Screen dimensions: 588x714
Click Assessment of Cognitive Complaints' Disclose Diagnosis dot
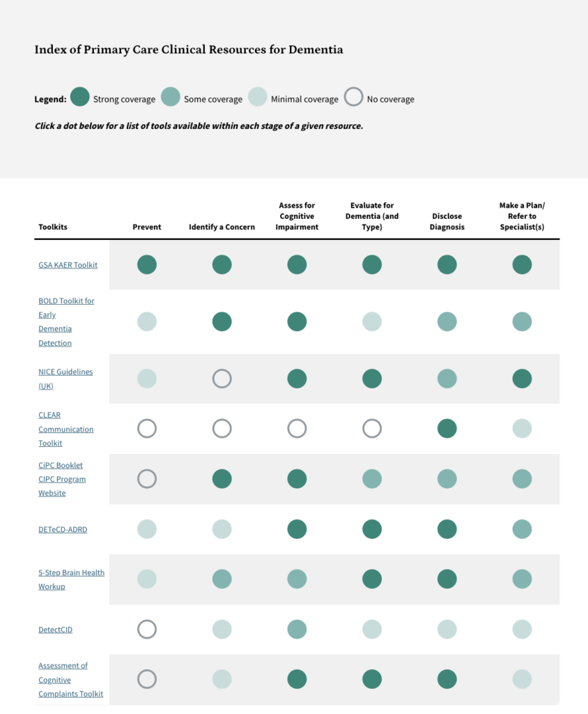click(447, 679)
